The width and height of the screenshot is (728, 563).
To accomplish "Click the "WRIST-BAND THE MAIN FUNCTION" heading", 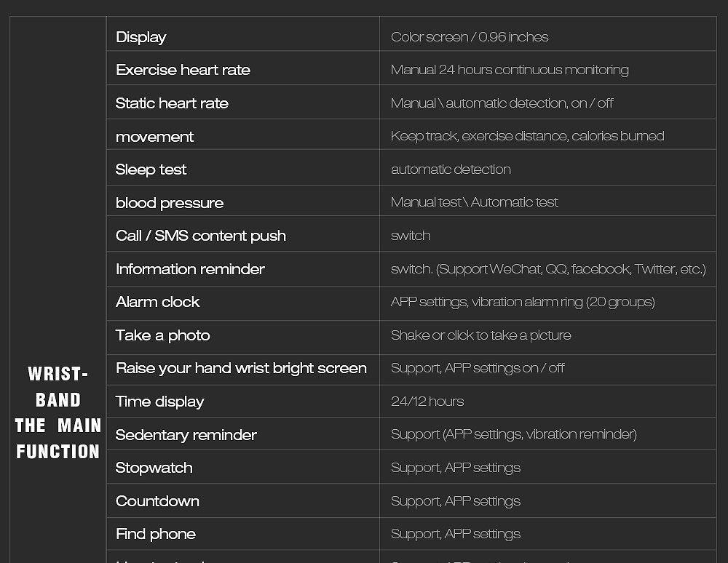I will pyautogui.click(x=58, y=412).
